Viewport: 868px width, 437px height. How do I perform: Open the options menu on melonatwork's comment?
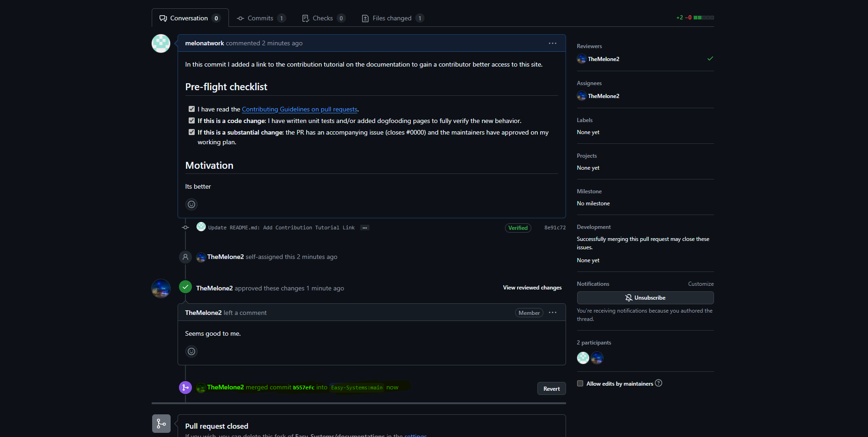pos(552,43)
